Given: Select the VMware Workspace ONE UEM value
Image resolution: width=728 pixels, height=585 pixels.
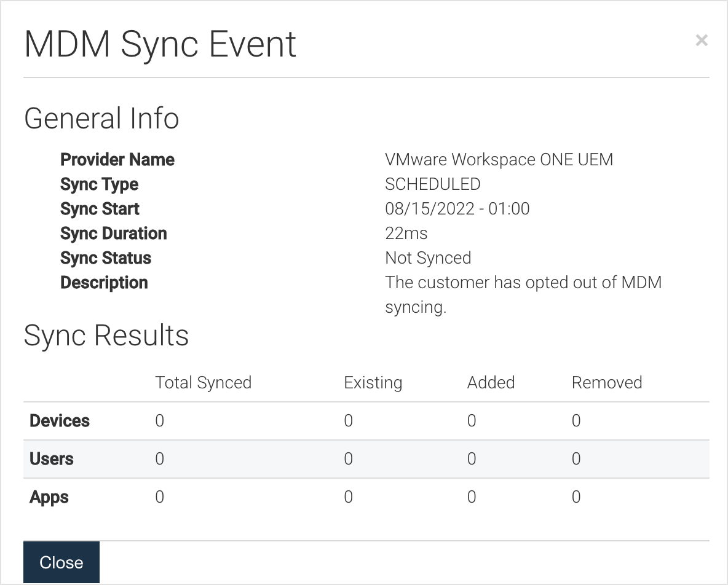Looking at the screenshot, I should tap(499, 159).
